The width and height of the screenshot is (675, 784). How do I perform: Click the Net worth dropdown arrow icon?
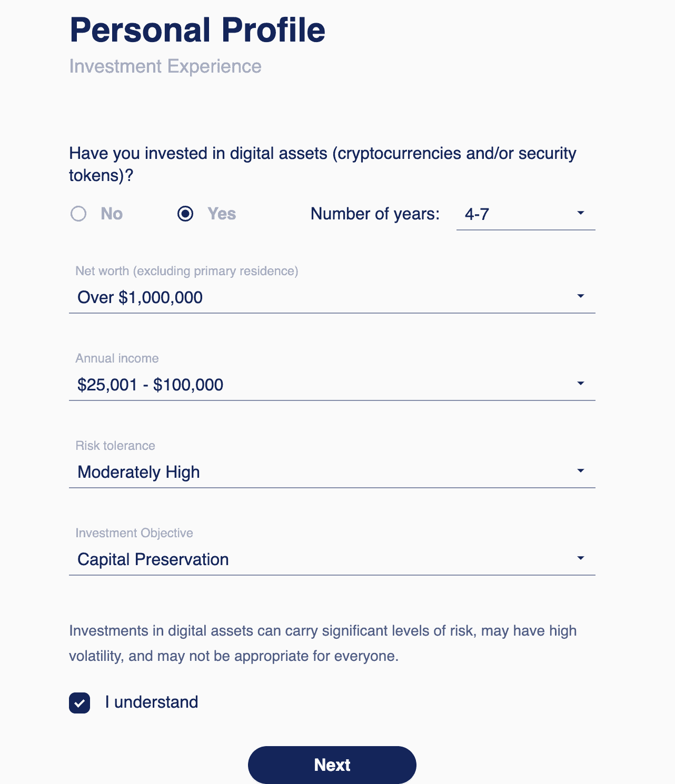coord(581,296)
